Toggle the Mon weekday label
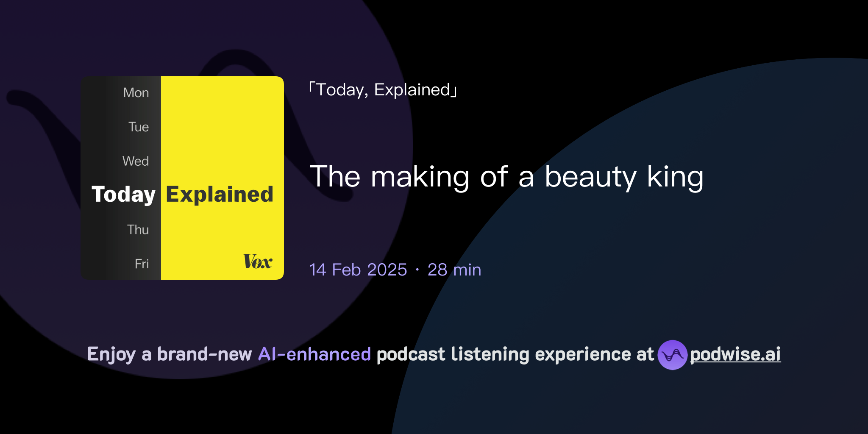 [136, 92]
